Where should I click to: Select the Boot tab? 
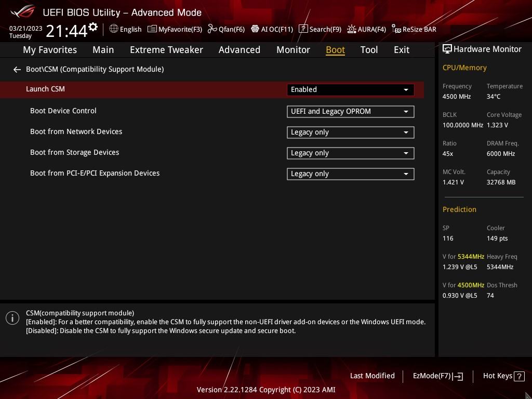(x=335, y=50)
